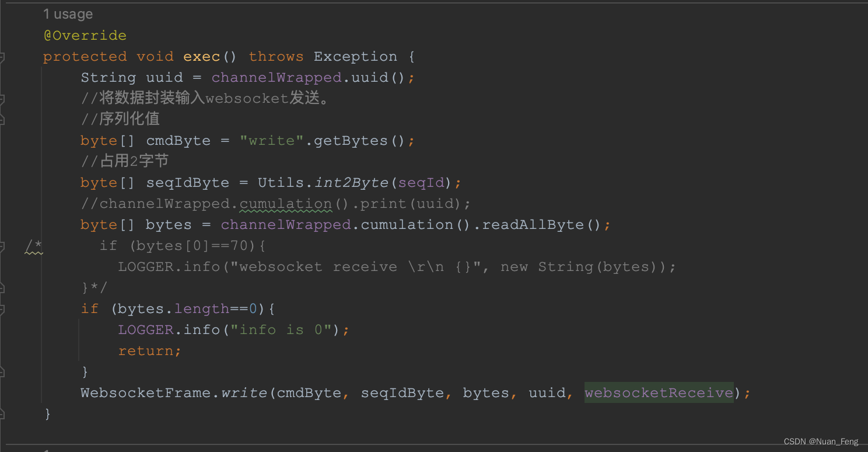The height and width of the screenshot is (452, 868).
Task: Click the seqIdByte argument in WebsocketFrame.write
Action: point(402,393)
